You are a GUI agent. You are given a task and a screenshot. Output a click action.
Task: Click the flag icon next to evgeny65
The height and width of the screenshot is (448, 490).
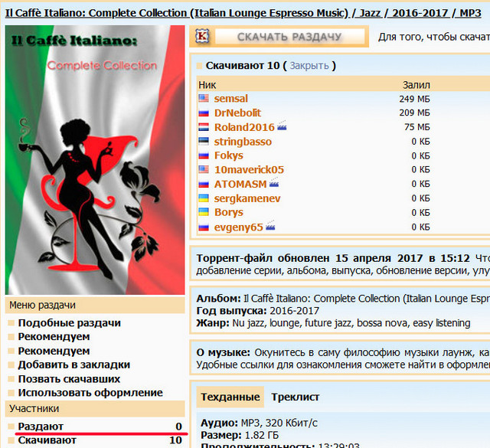click(204, 227)
